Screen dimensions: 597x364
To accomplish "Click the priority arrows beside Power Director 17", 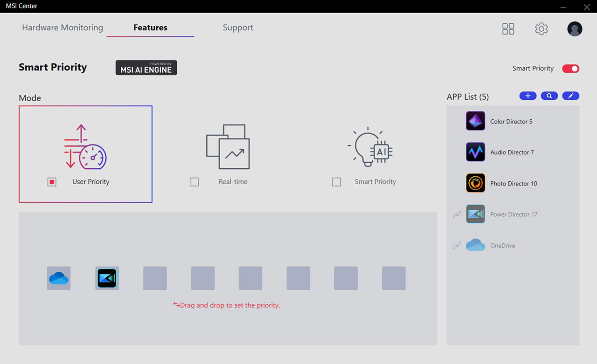I will tap(457, 214).
